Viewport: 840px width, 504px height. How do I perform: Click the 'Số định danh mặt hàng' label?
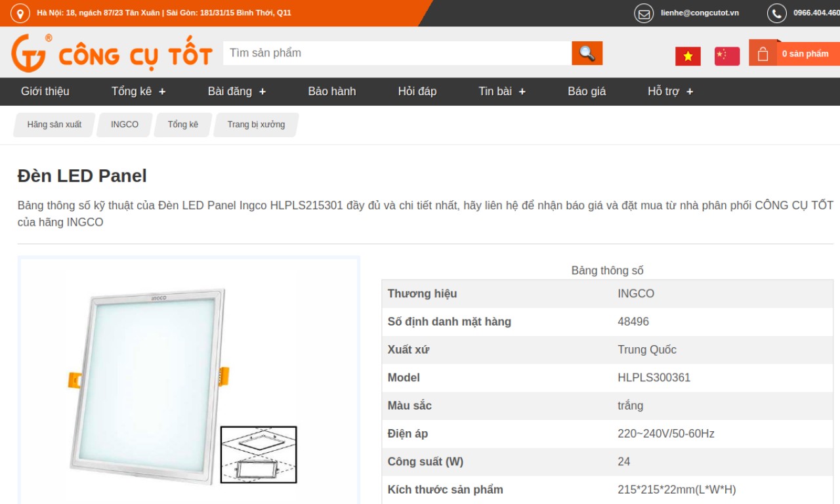[x=449, y=322]
